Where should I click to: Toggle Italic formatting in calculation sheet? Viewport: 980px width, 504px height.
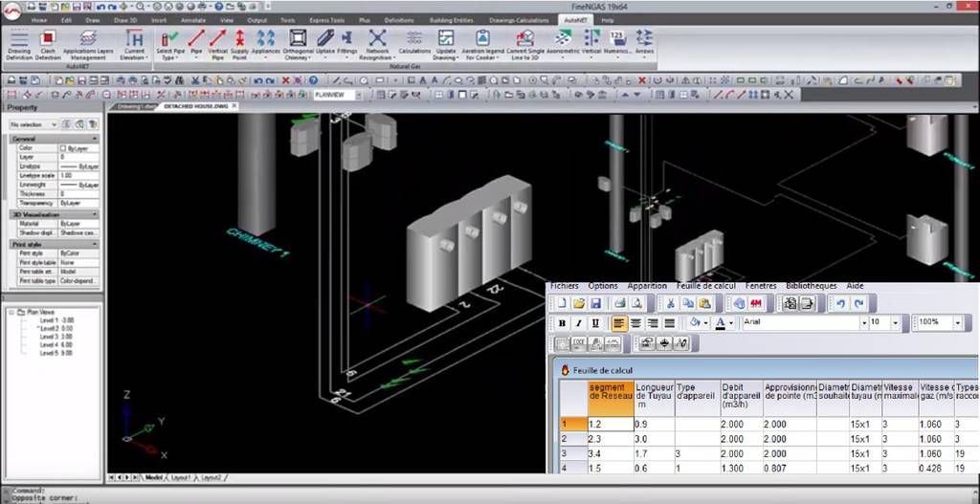579,323
